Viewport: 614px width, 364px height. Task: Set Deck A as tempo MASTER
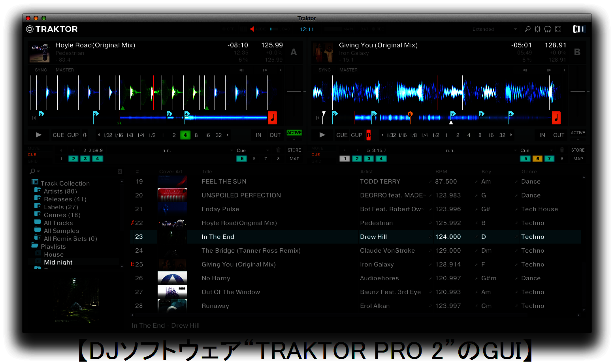65,70
